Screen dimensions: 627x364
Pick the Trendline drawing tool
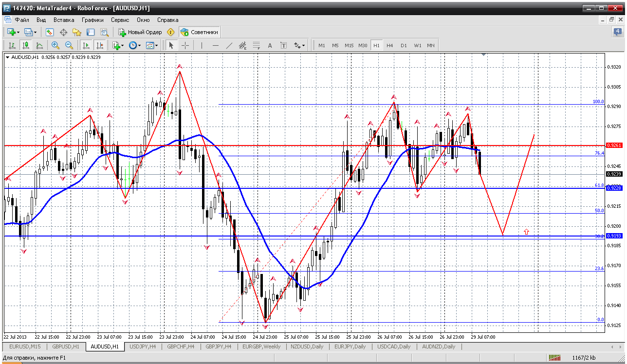pyautogui.click(x=229, y=45)
